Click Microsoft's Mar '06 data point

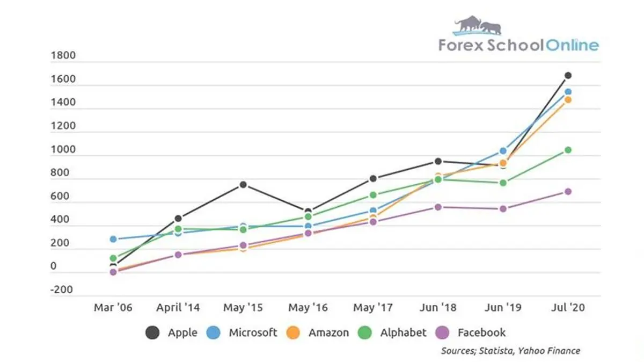point(113,239)
